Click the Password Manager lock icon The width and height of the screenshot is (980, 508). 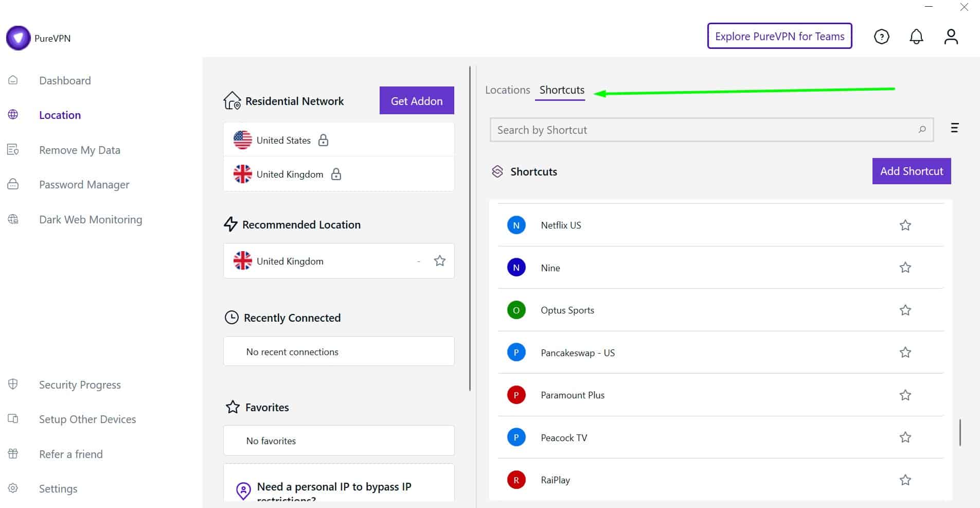[x=13, y=184]
